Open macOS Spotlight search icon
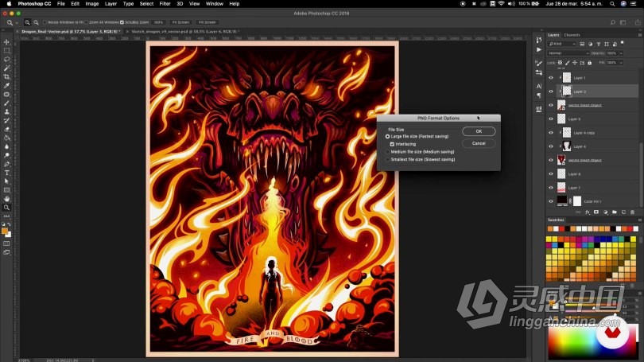Viewport: 644px width, 362px height. tap(612, 4)
